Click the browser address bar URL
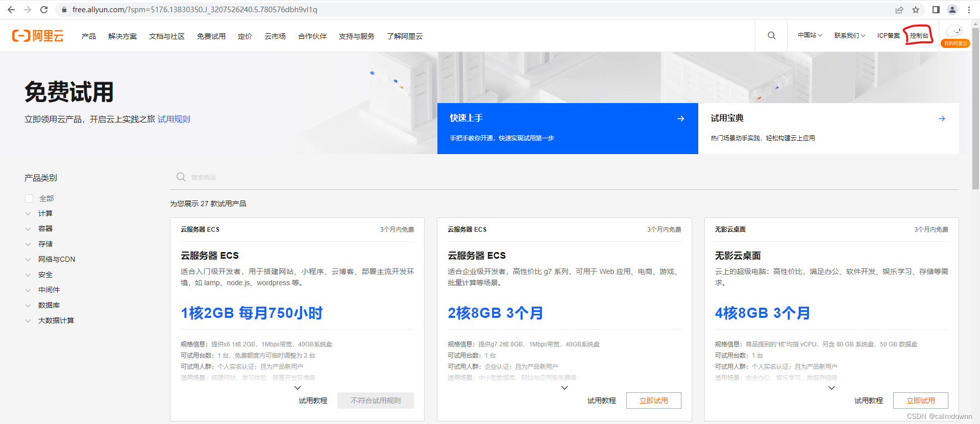The height and width of the screenshot is (424, 980). (x=194, y=10)
